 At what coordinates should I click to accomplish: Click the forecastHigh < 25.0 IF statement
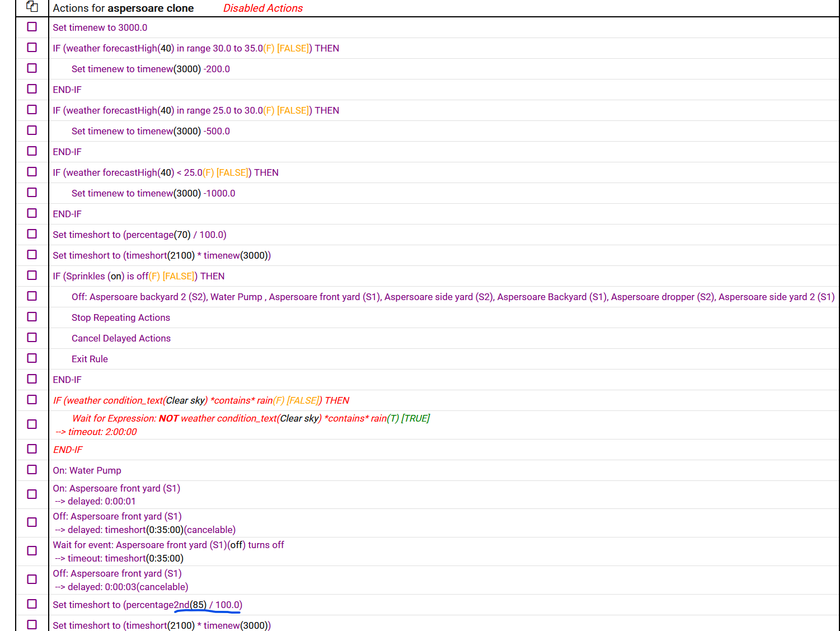pyautogui.click(x=166, y=172)
